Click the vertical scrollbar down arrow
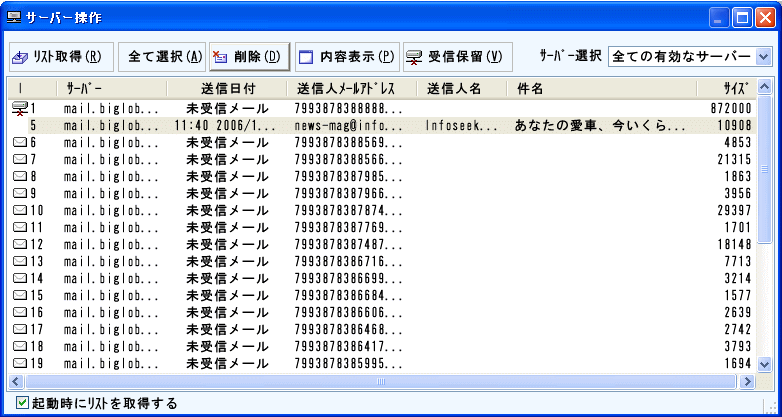 pos(765,365)
